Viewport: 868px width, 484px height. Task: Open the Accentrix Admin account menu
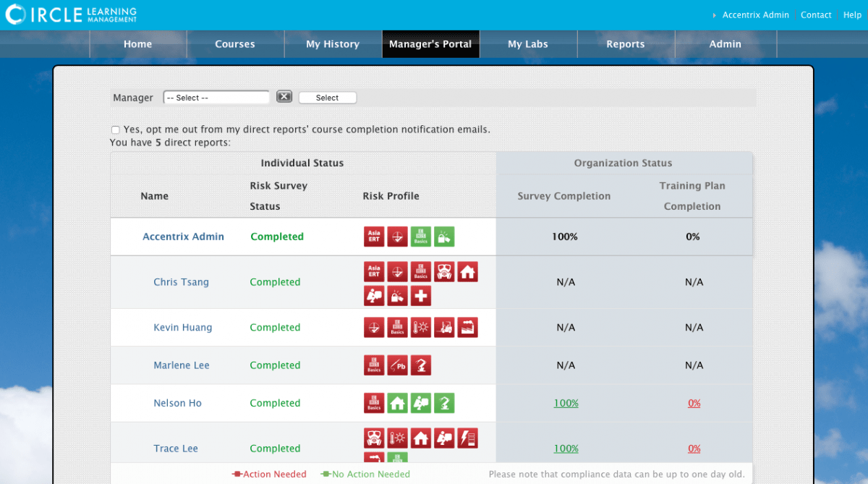coord(755,14)
